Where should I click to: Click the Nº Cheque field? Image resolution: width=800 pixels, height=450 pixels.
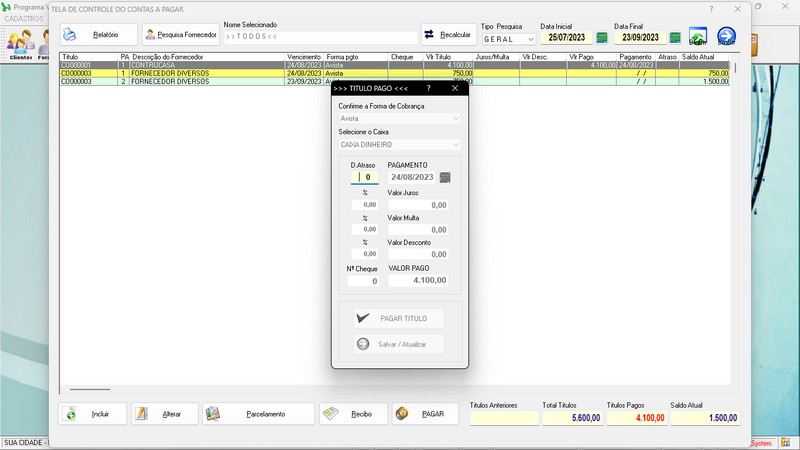363,281
